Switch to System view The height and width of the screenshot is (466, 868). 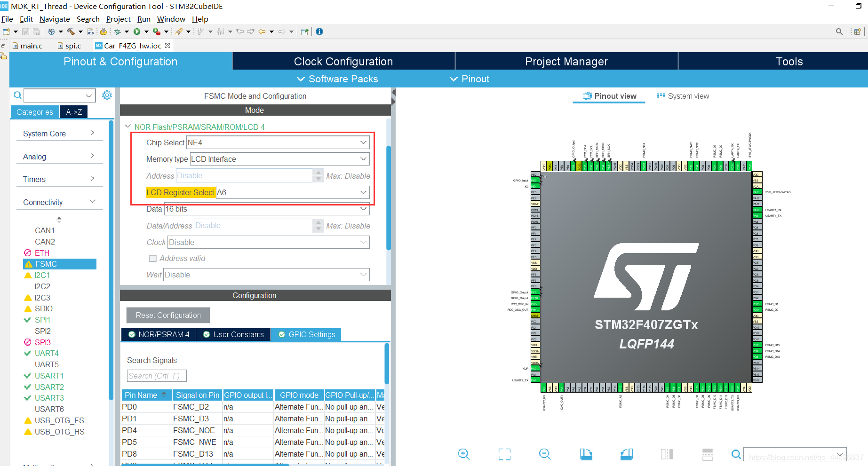[683, 96]
